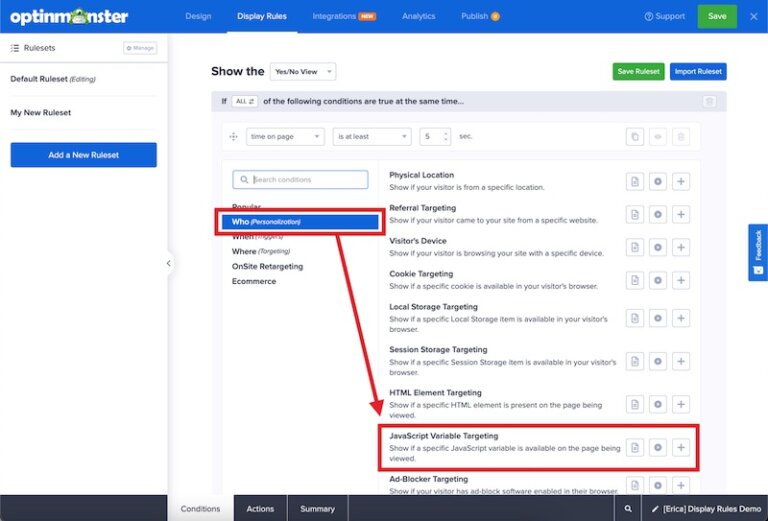Duplicate the time on page condition
The height and width of the screenshot is (521, 768).
634,137
